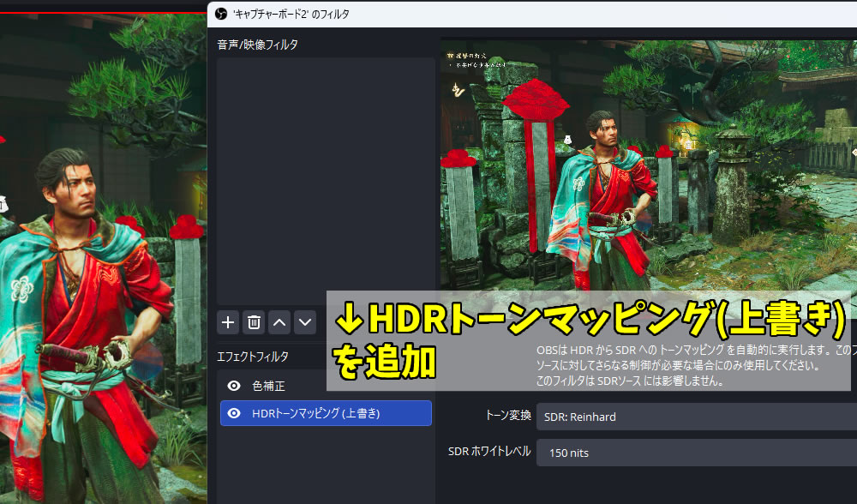Image resolution: width=857 pixels, height=504 pixels.
Task: Click the トーン変換 property label
Action: point(508,416)
